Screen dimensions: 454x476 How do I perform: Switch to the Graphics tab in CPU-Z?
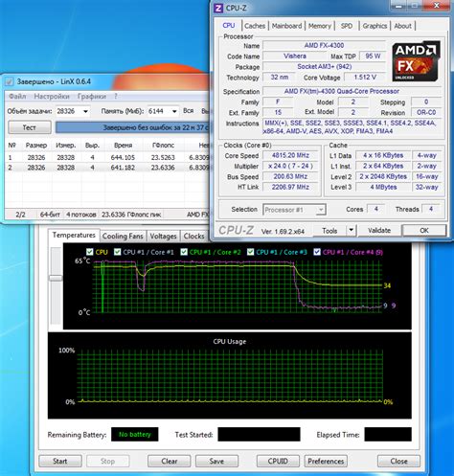point(375,26)
